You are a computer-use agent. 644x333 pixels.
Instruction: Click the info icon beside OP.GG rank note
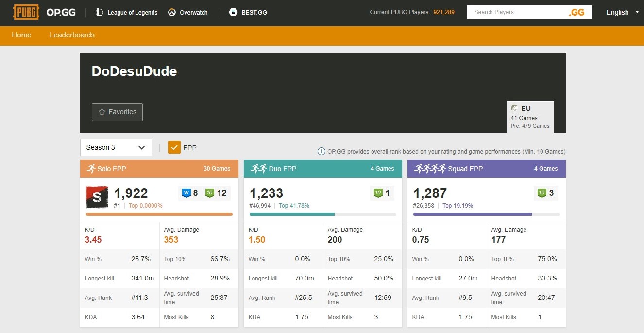click(x=321, y=151)
